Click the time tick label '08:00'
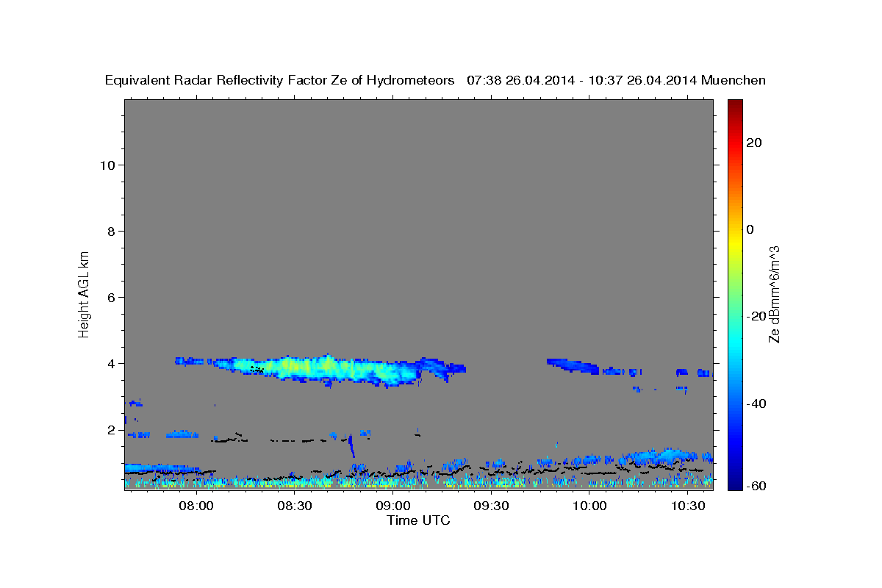 [x=196, y=506]
